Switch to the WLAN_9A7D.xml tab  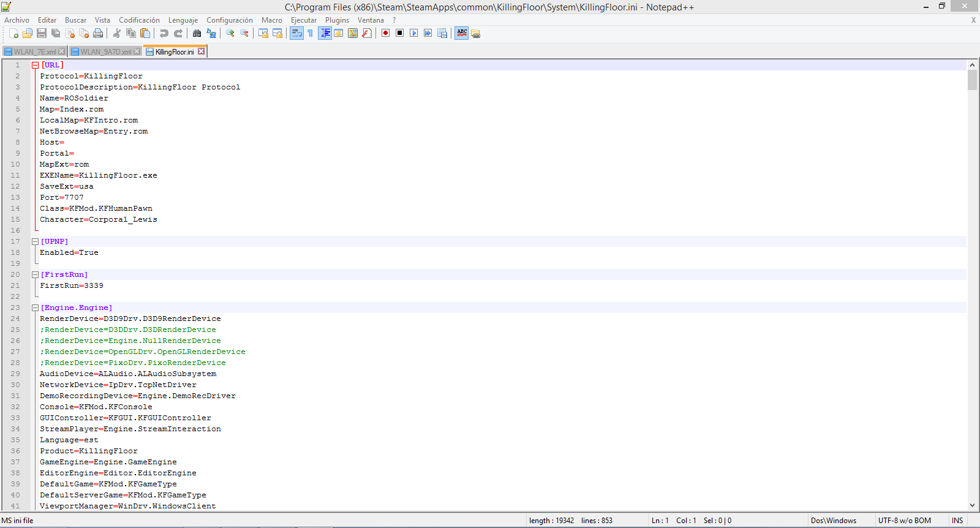[105, 52]
